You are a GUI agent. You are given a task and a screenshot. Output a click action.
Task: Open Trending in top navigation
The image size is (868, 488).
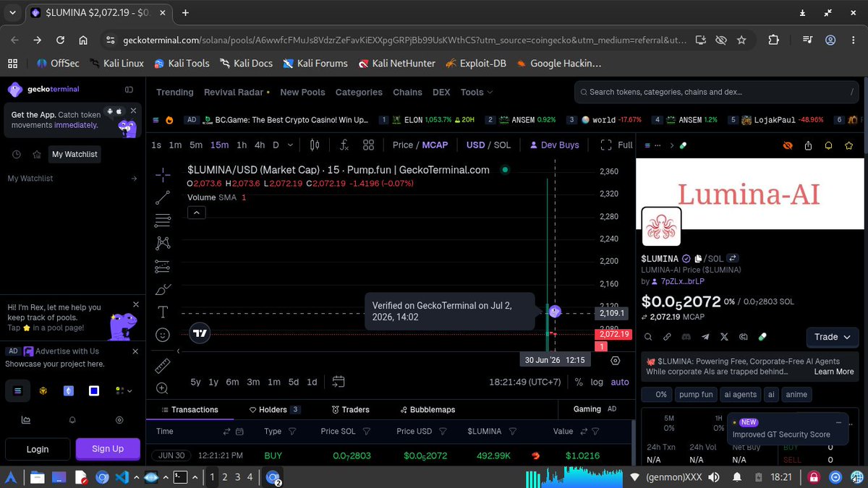[x=175, y=92]
